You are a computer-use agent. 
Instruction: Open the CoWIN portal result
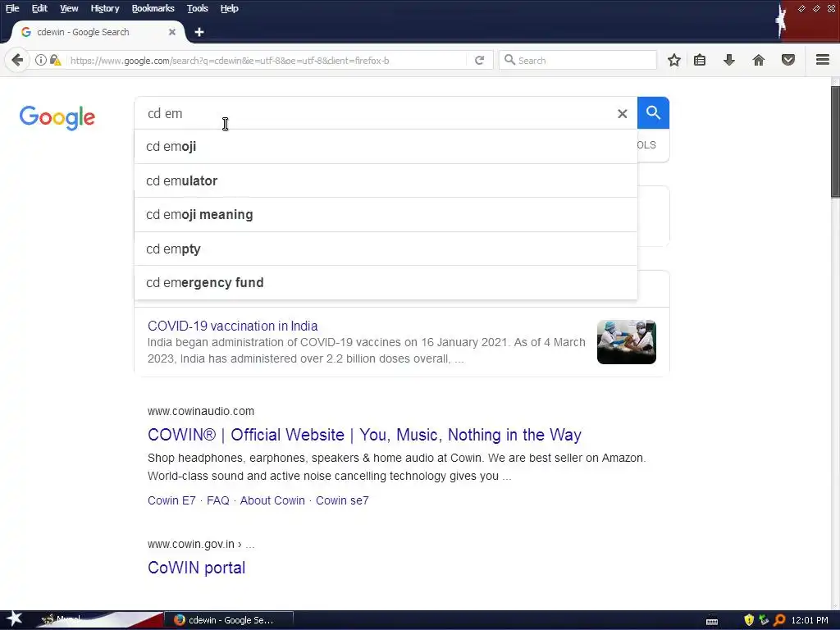[x=197, y=568]
